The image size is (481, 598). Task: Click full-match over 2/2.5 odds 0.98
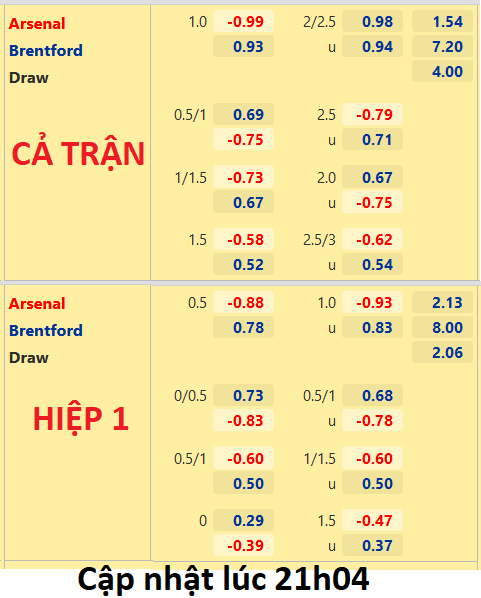372,21
